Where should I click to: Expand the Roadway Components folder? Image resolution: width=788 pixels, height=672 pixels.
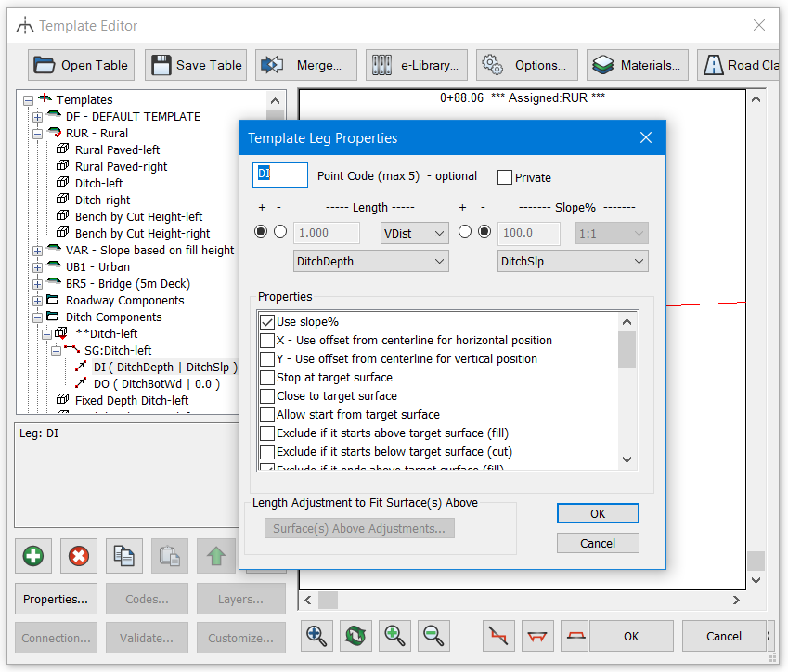click(x=37, y=301)
